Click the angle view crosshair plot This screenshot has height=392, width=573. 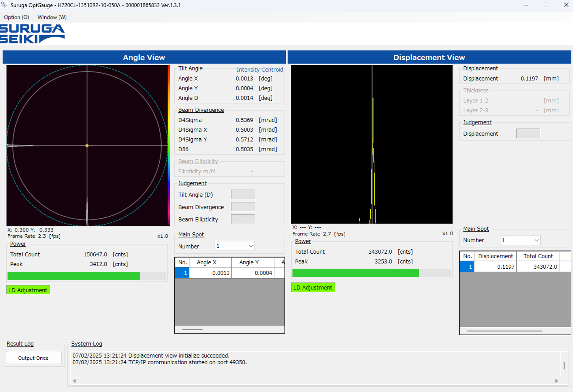click(x=87, y=145)
